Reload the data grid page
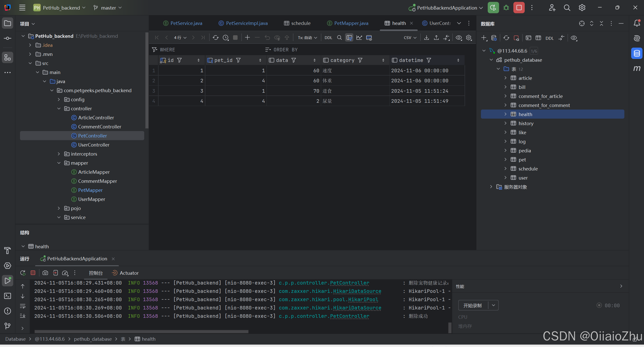The height and width of the screenshot is (347, 644). point(215,38)
